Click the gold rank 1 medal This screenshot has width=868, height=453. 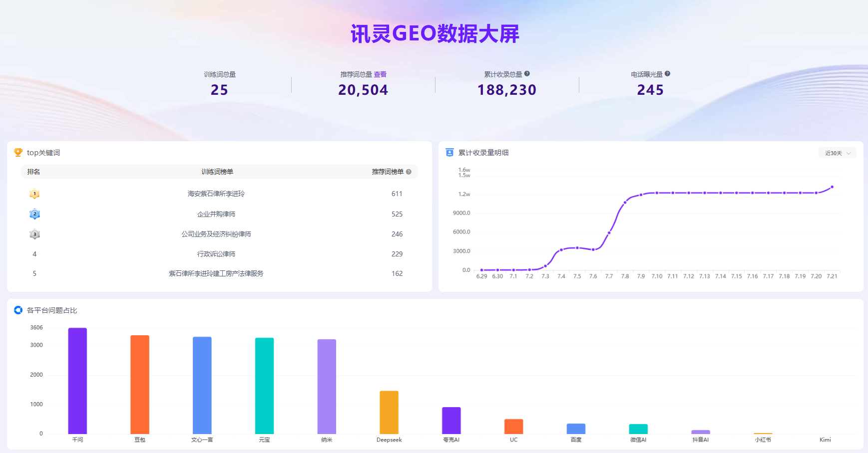34,194
